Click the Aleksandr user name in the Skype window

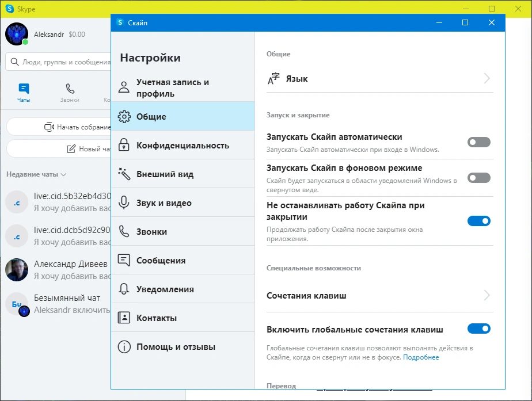tap(49, 35)
